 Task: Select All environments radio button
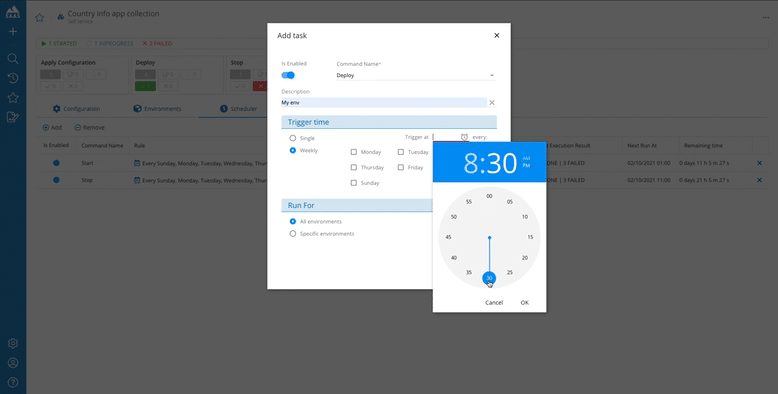tap(293, 221)
